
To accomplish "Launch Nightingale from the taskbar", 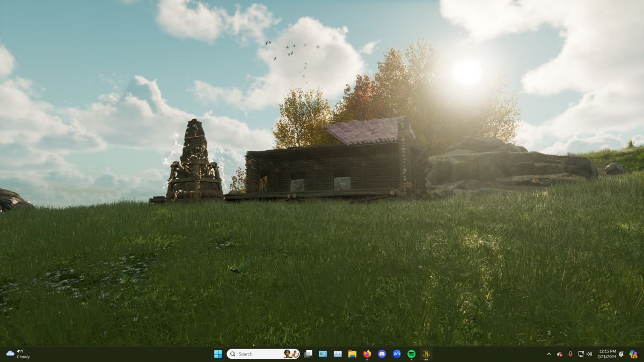I will click(426, 354).
